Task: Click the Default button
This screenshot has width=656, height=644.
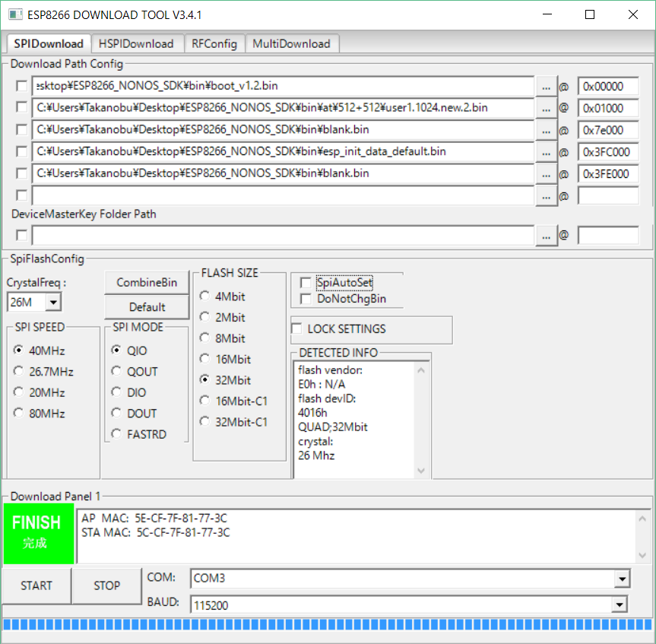Action: (x=147, y=307)
